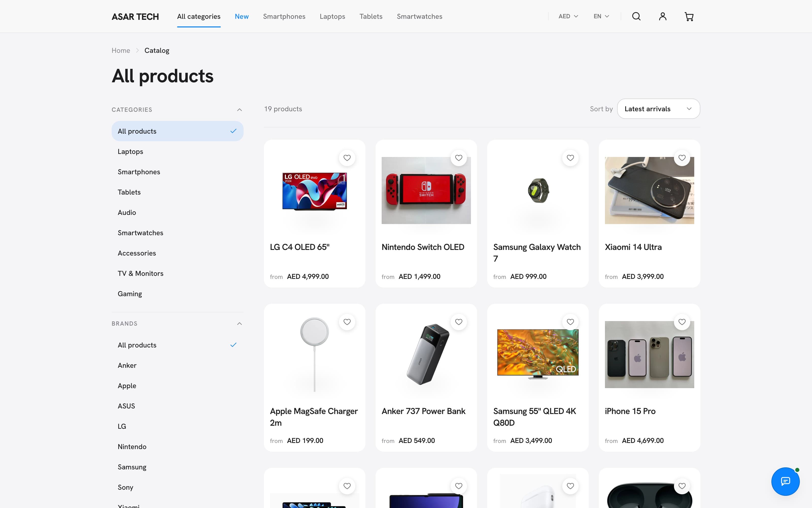Filter by Smartwatches category in sidebar
This screenshot has width=812, height=508.
click(x=178, y=233)
